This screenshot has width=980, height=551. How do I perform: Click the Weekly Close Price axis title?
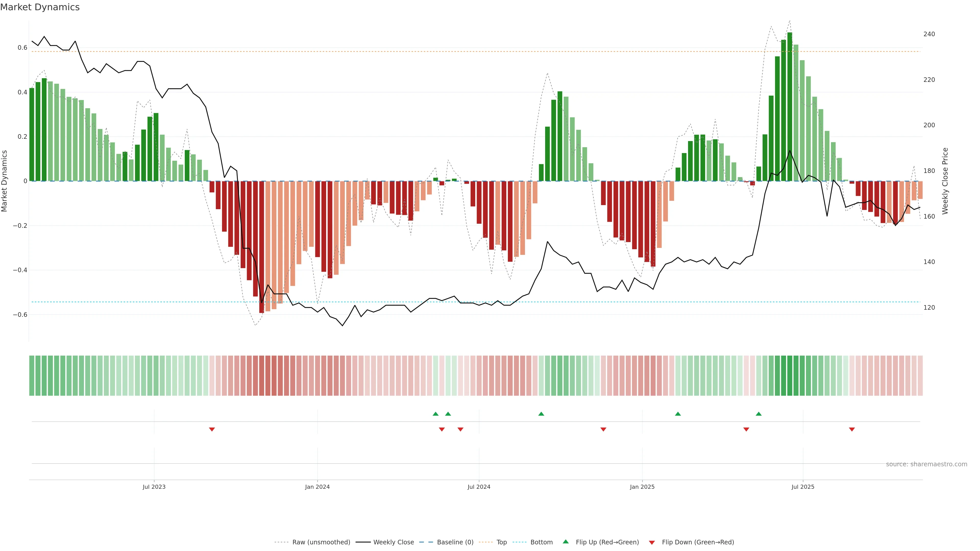point(945,181)
